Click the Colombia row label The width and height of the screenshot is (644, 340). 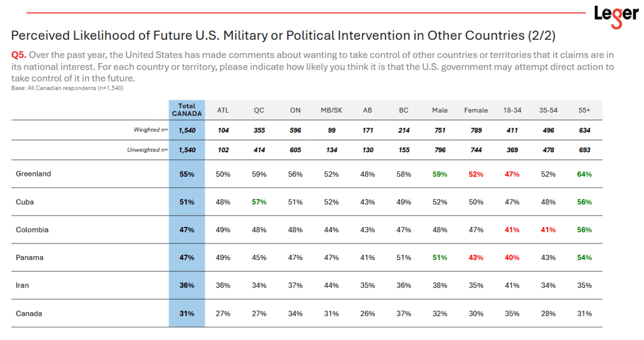(x=32, y=230)
